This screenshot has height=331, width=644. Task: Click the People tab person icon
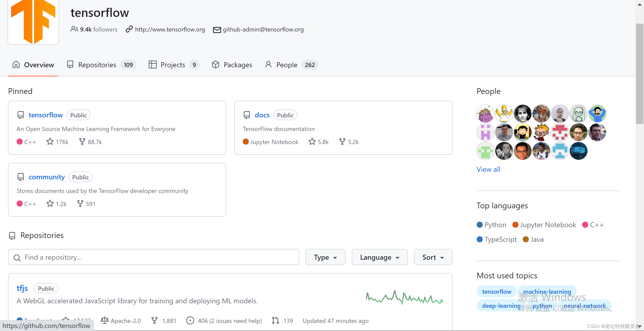(268, 64)
